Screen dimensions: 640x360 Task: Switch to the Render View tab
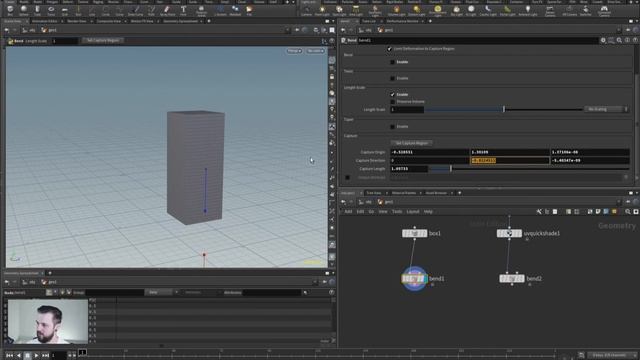77,21
